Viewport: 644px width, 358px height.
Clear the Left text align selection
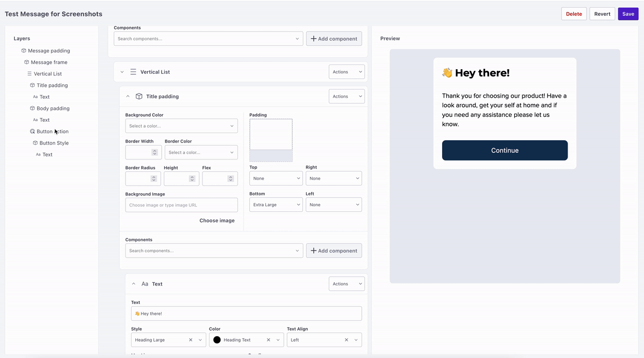pos(346,340)
